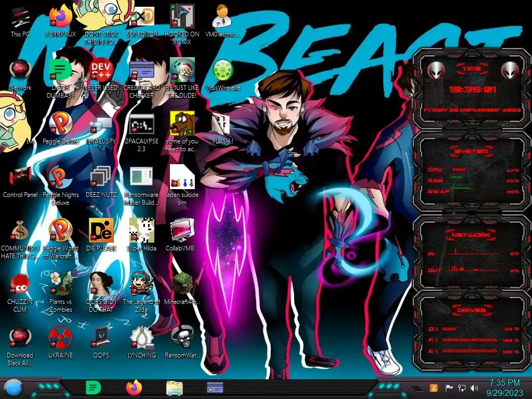Open the CollabVMB monitor icon

tap(182, 231)
